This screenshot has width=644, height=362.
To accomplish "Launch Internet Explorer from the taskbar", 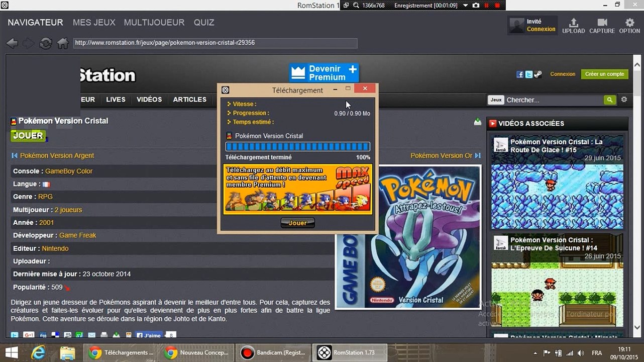I will tap(38, 352).
